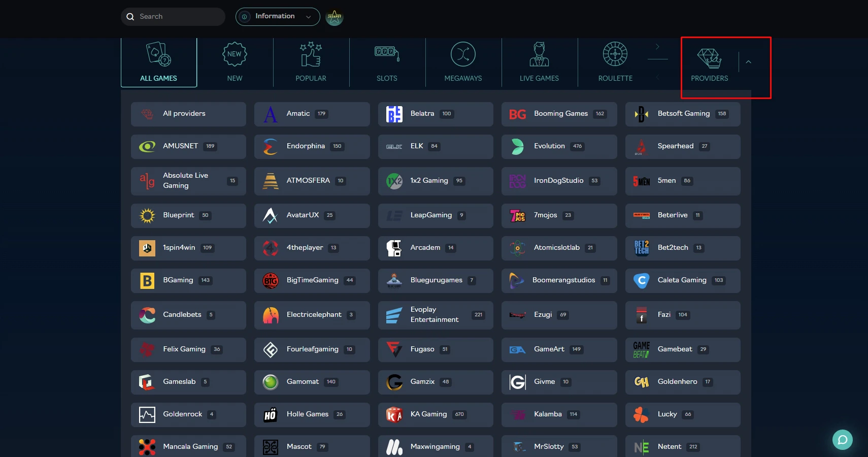868x457 pixels.
Task: Select GameArt provider text
Action: pos(549,349)
